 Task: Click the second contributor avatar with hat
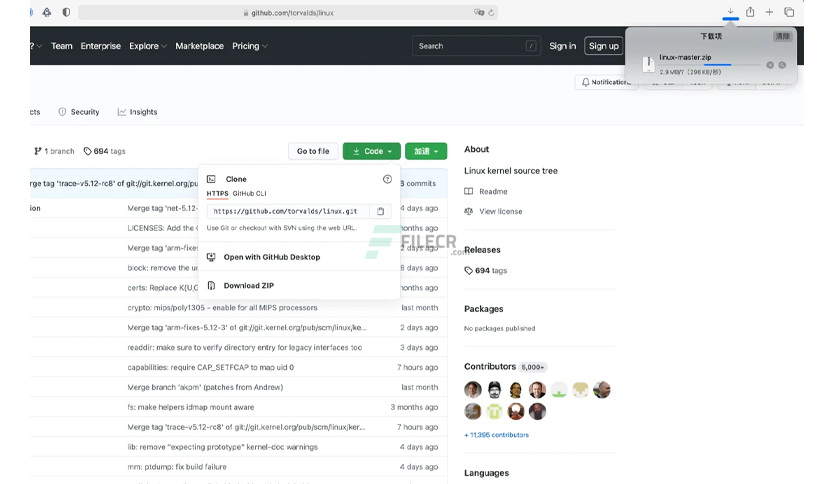coord(494,390)
